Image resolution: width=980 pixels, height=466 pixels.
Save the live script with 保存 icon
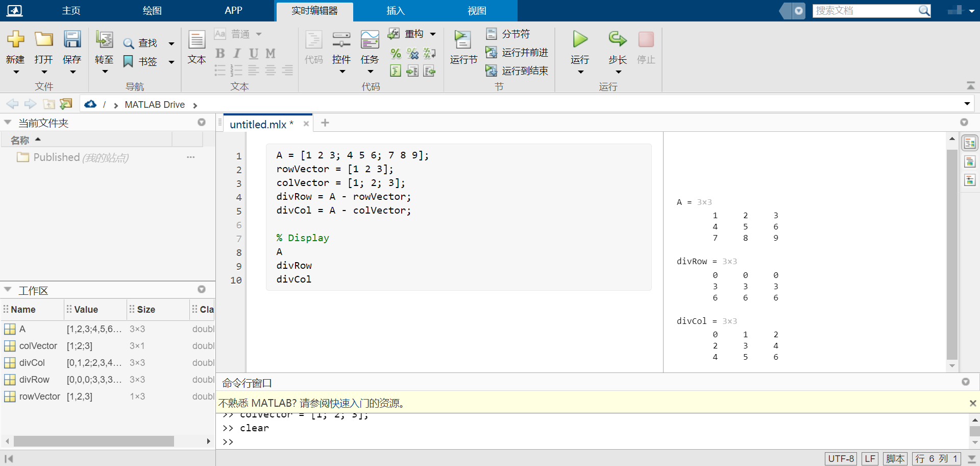(72, 39)
